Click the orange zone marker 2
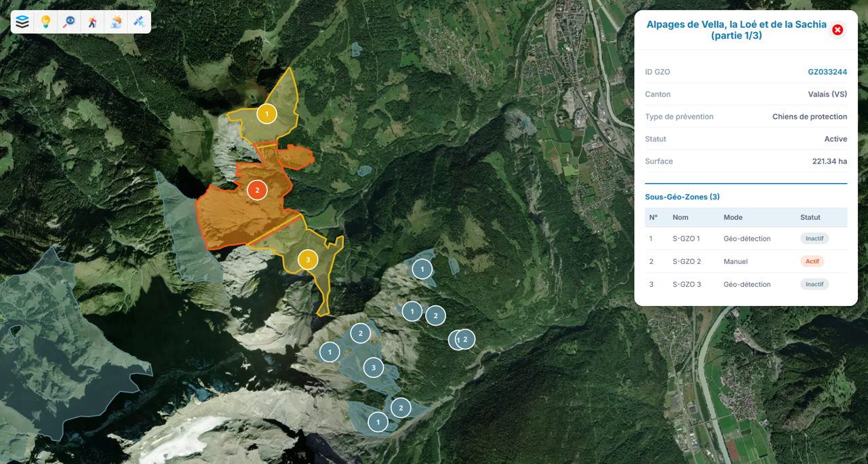868x464 pixels. coord(257,190)
